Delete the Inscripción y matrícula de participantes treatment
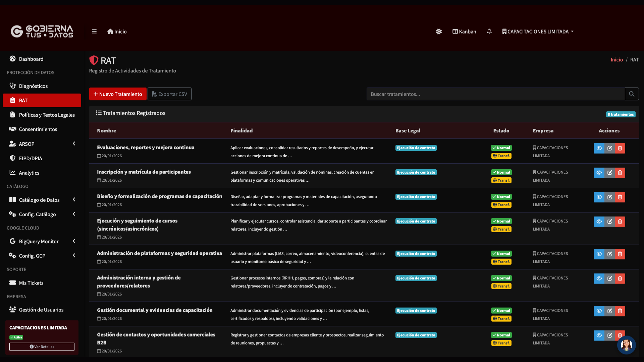 pyautogui.click(x=620, y=173)
